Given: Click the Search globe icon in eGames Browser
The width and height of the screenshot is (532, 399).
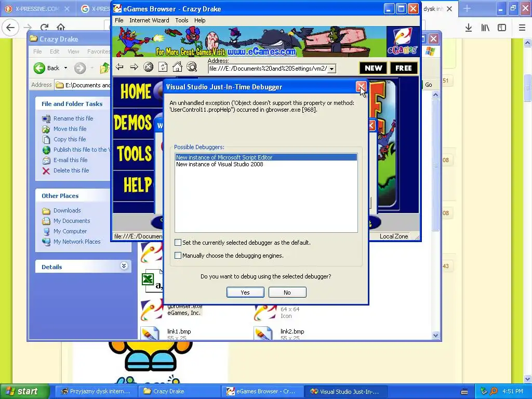Looking at the screenshot, I should [x=192, y=67].
